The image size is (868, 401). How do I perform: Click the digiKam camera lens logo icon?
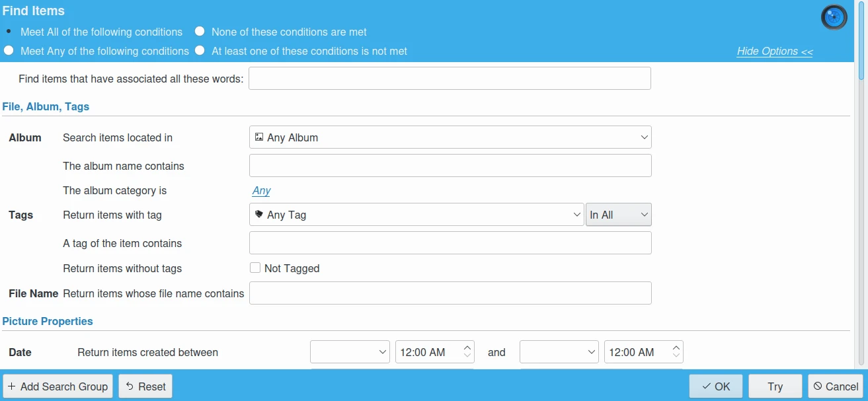click(x=834, y=17)
